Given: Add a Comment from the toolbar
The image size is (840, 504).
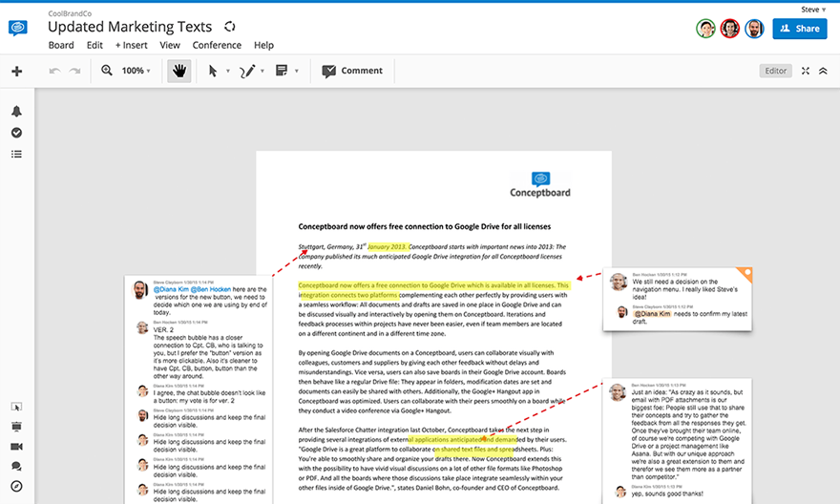Looking at the screenshot, I should pyautogui.click(x=352, y=71).
